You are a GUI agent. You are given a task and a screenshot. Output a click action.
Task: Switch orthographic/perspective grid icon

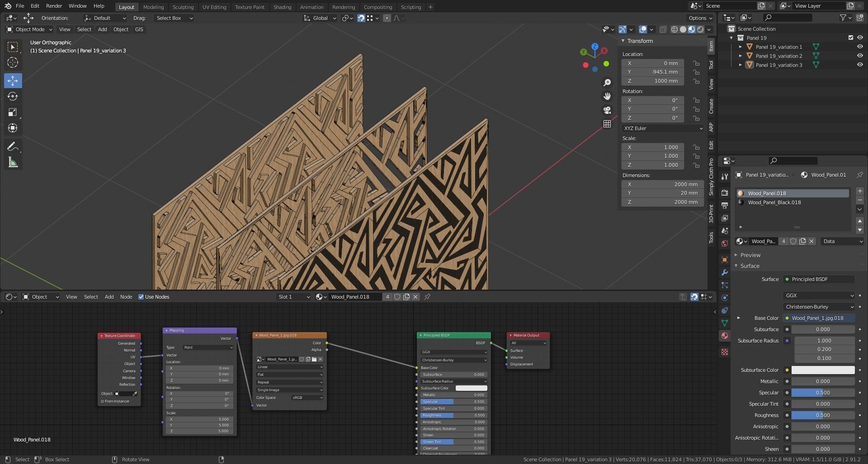click(607, 123)
